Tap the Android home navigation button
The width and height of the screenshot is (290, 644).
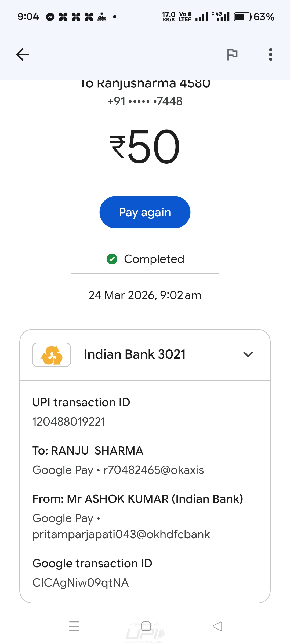pyautogui.click(x=146, y=626)
